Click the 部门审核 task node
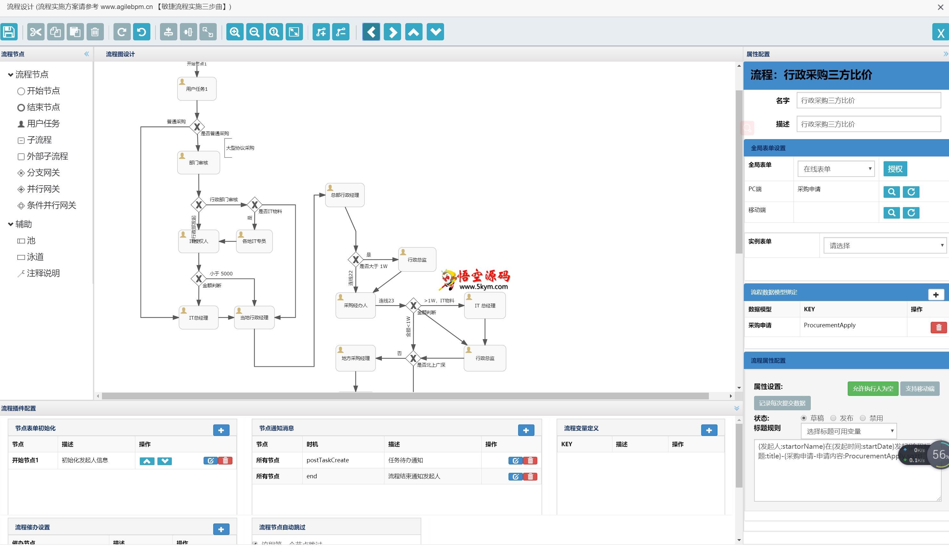This screenshot has width=949, height=560. tap(198, 163)
